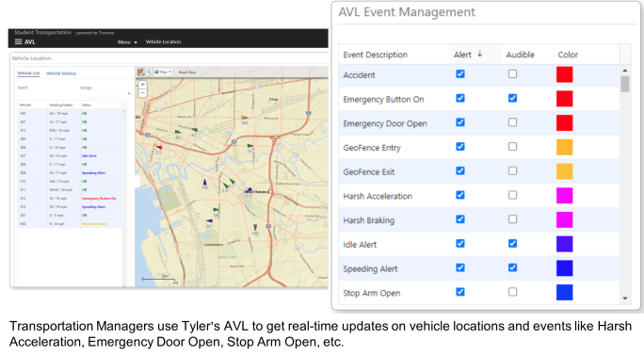Image resolution: width=644 pixels, height=355 pixels.
Task: Switch to the Vehicle History tab
Action: click(x=61, y=73)
